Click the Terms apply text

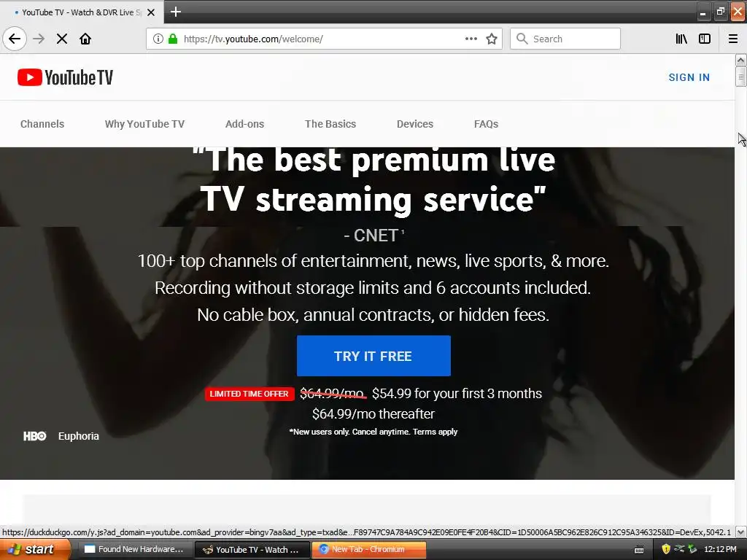click(435, 432)
